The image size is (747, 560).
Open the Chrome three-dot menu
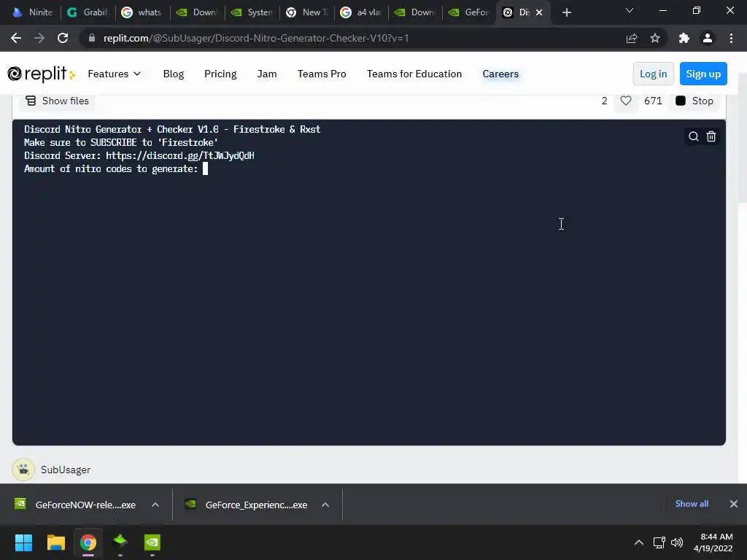click(x=731, y=38)
